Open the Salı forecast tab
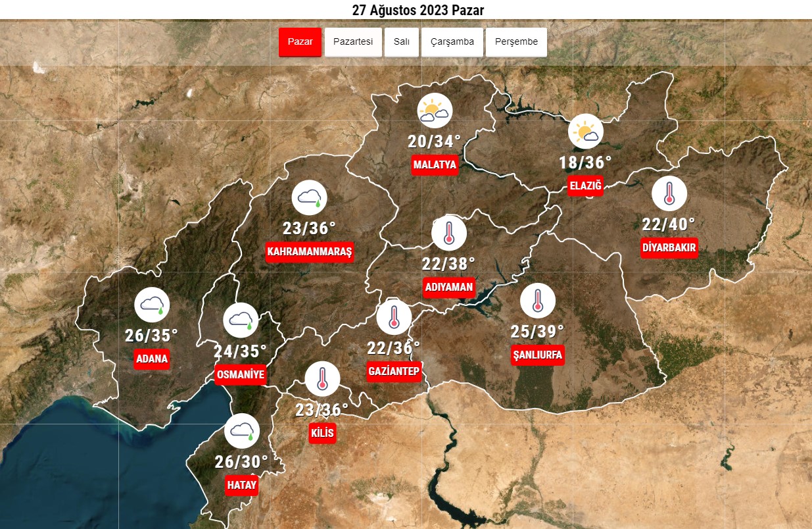Image resolution: width=812 pixels, height=529 pixels. coord(402,42)
